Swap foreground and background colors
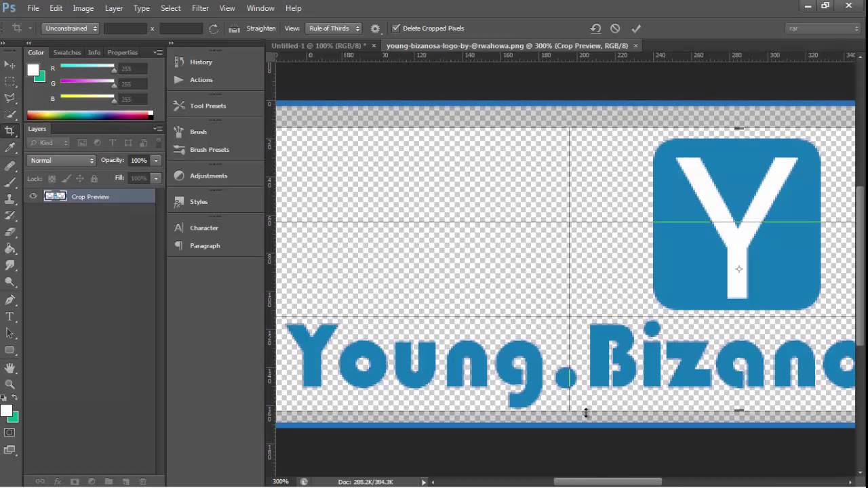This screenshot has width=868, height=488. 15,398
